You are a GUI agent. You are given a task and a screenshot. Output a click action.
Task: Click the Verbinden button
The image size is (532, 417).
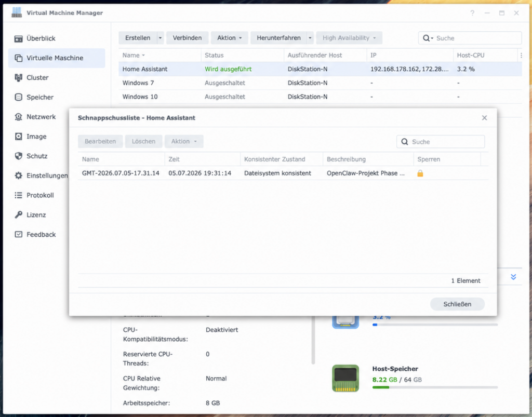click(187, 38)
